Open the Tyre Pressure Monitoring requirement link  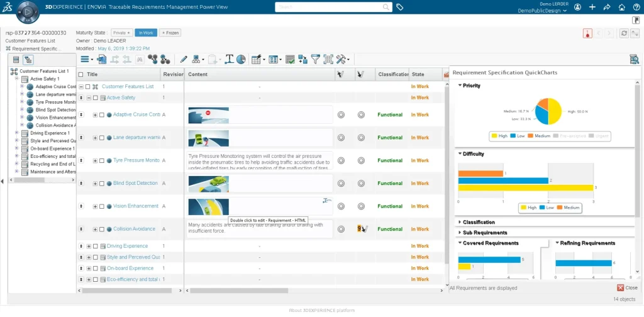[x=136, y=160]
